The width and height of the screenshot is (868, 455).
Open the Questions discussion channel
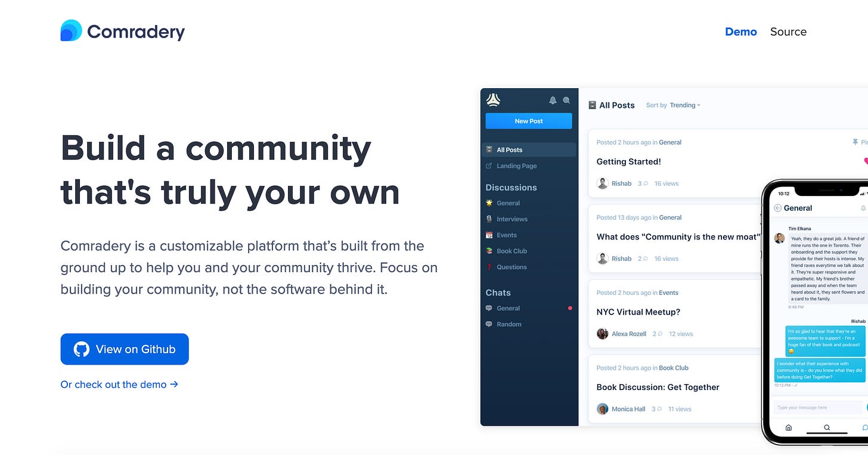pos(511,267)
